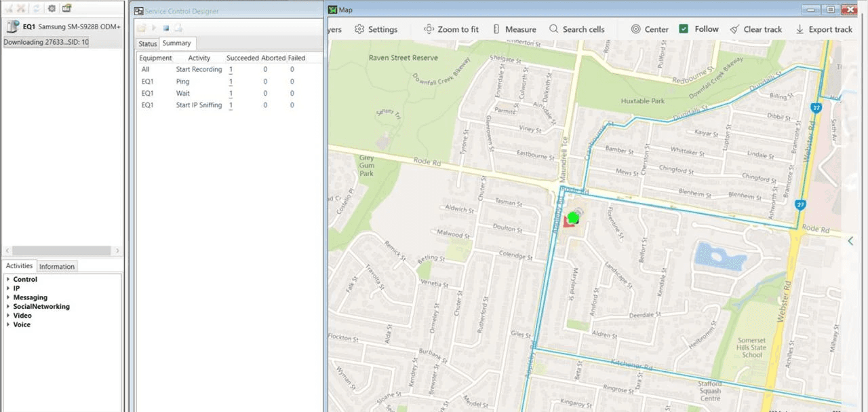Open the Information tab

tap(57, 267)
